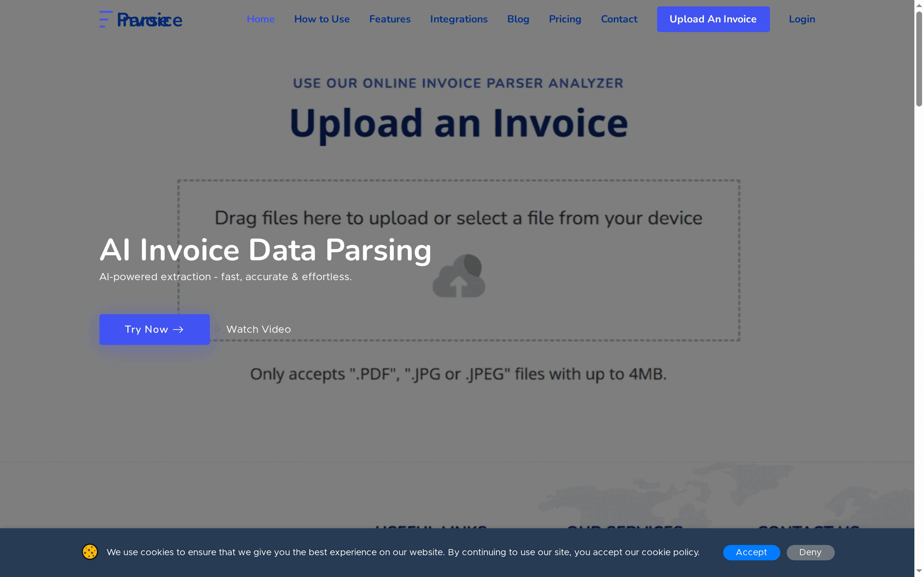Open the How to Use page
The width and height of the screenshot is (924, 577).
[321, 19]
